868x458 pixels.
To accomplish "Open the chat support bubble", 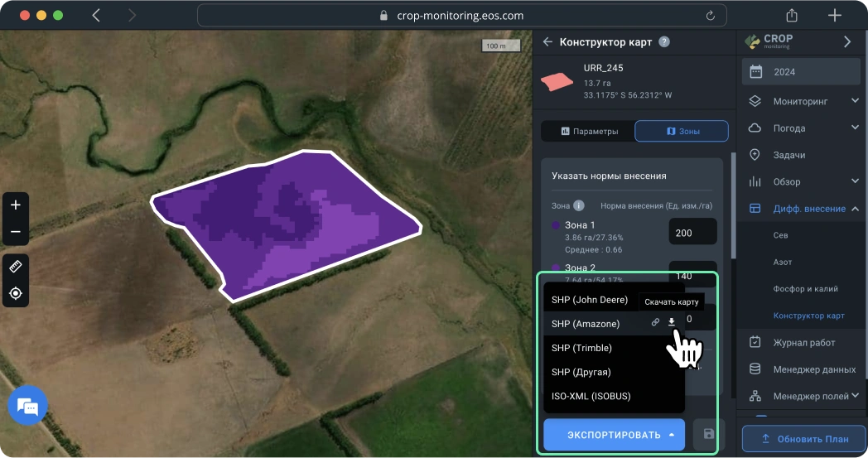I will (x=27, y=407).
